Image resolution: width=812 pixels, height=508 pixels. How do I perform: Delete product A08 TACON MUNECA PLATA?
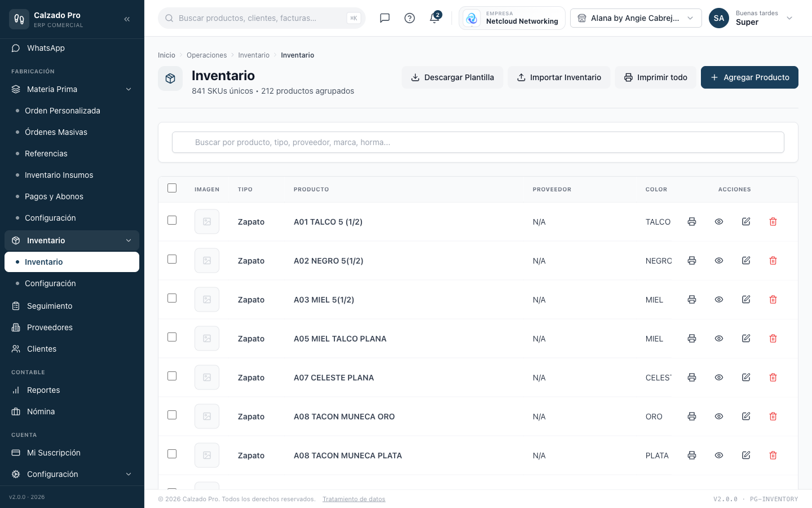(x=773, y=456)
